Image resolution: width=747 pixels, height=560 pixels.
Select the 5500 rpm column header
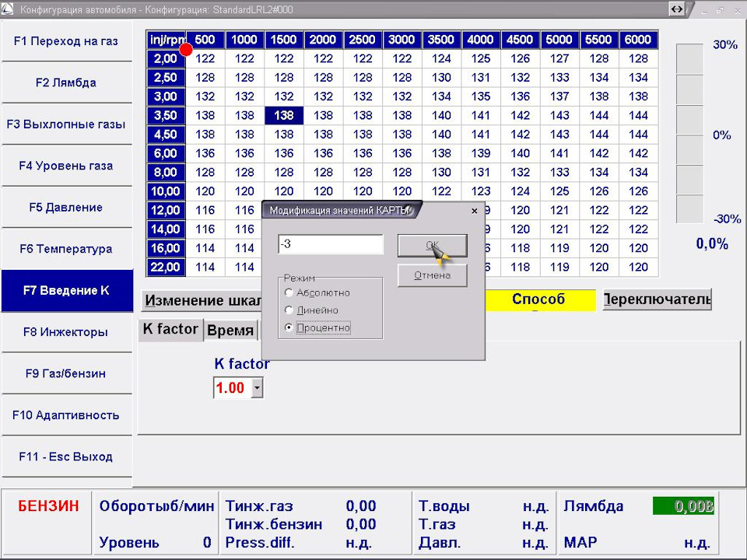point(599,40)
